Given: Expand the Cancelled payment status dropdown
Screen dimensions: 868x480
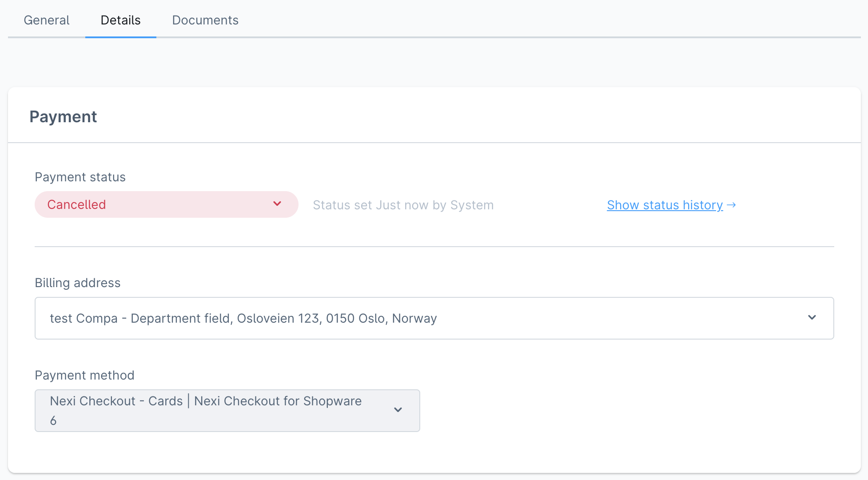Looking at the screenshot, I should [x=166, y=204].
